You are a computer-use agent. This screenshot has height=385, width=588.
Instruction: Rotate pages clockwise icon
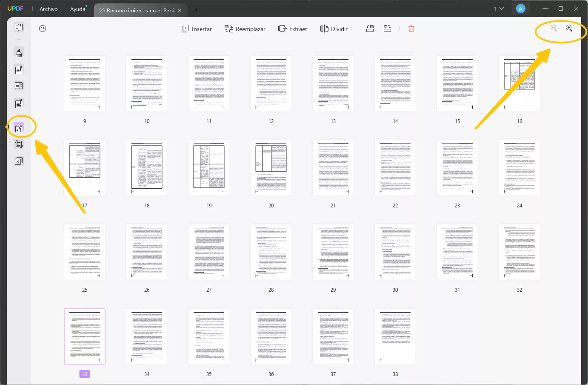[x=387, y=29]
